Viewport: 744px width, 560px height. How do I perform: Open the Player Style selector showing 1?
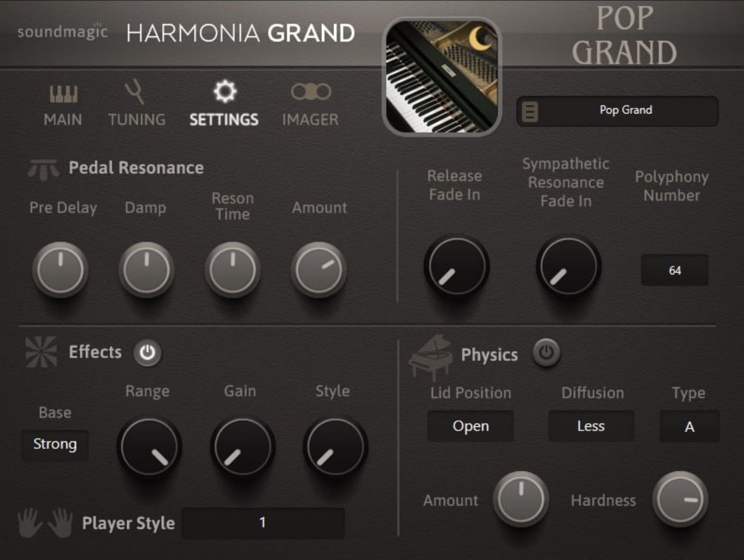click(x=263, y=523)
